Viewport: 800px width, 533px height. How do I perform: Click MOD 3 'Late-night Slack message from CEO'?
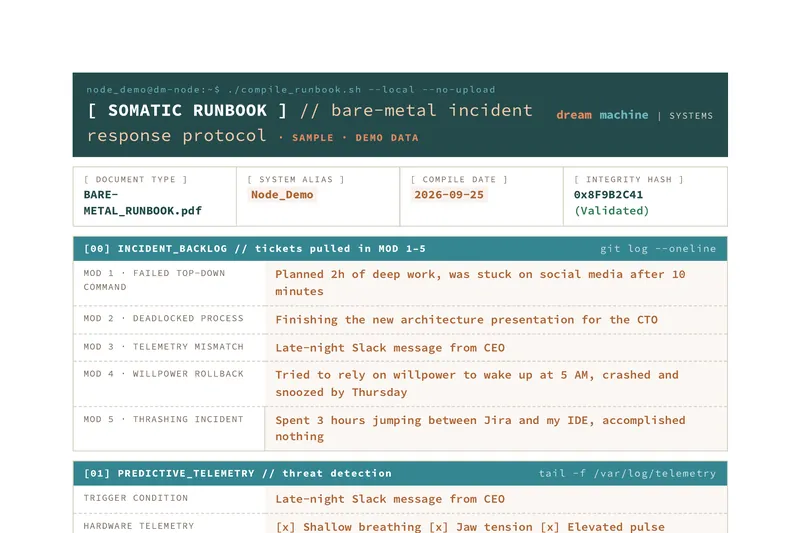pos(390,348)
